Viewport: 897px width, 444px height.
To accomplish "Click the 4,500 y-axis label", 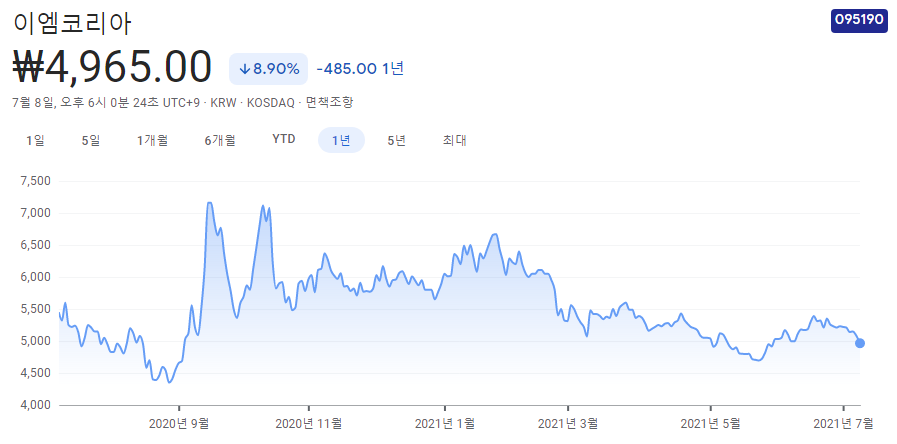I will click(x=36, y=374).
